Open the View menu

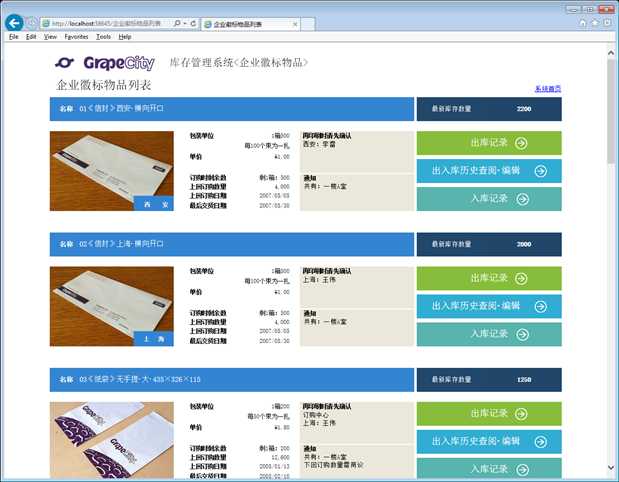[50, 37]
